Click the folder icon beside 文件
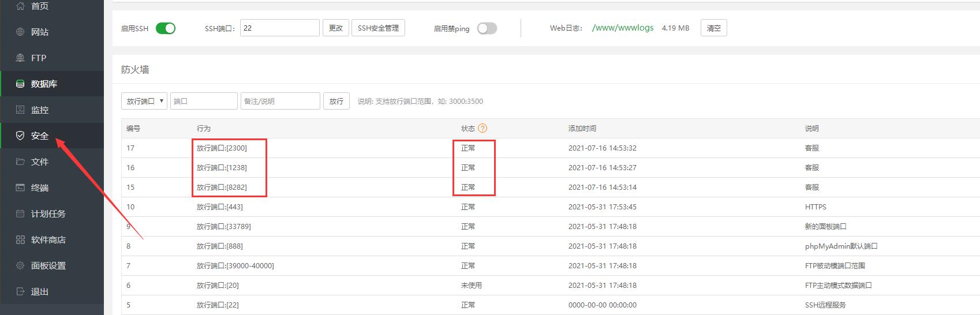The width and height of the screenshot is (980, 315). pos(20,162)
